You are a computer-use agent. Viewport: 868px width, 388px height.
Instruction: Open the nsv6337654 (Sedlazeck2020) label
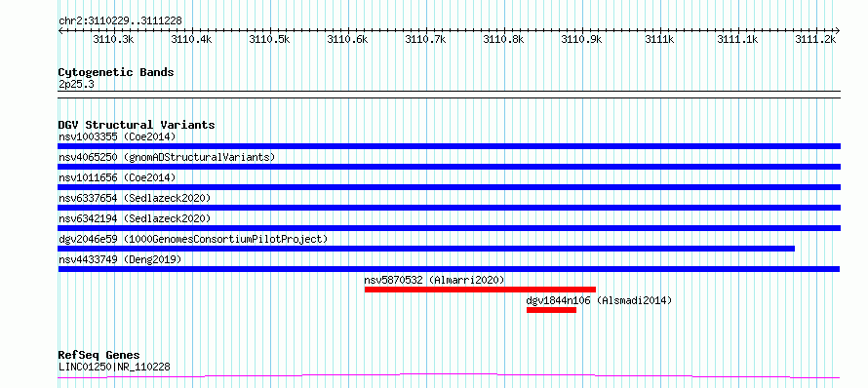click(135, 198)
